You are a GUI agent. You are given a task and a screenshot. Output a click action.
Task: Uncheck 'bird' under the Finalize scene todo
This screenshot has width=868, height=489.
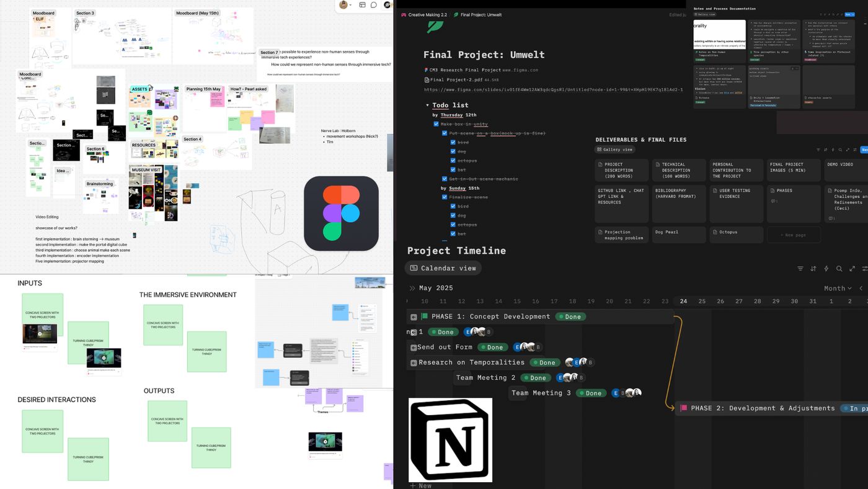[453, 206]
